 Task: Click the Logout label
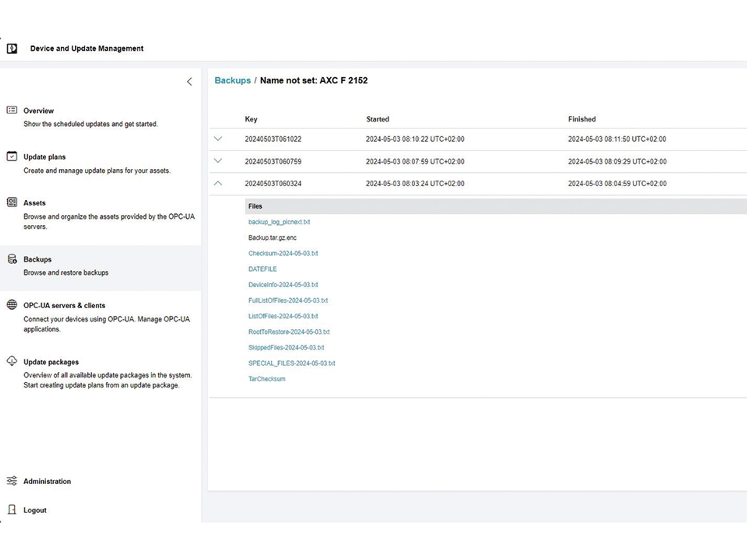click(35, 510)
